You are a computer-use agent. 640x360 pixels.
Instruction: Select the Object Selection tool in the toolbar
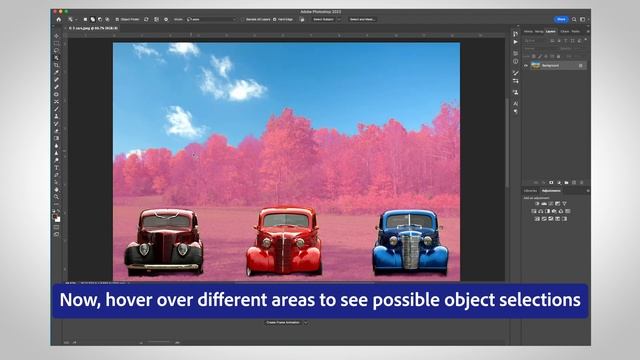(x=56, y=58)
